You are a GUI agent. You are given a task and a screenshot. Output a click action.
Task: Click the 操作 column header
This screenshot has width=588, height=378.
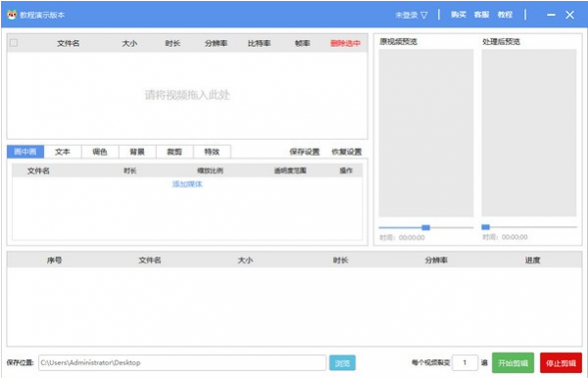tap(346, 170)
